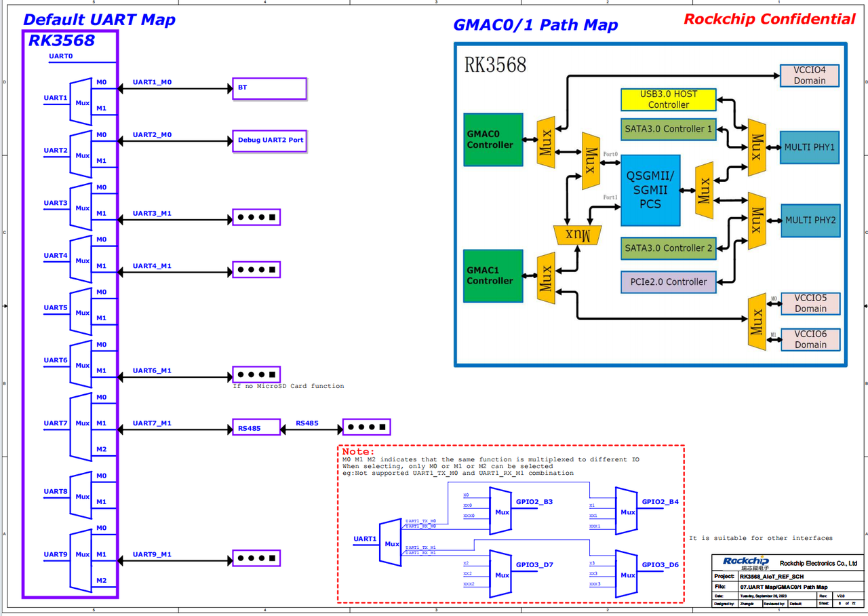Image resolution: width=868 pixels, height=616 pixels.
Task: Select the blue QSGMII/SGMII PCS block
Action: tap(650, 189)
